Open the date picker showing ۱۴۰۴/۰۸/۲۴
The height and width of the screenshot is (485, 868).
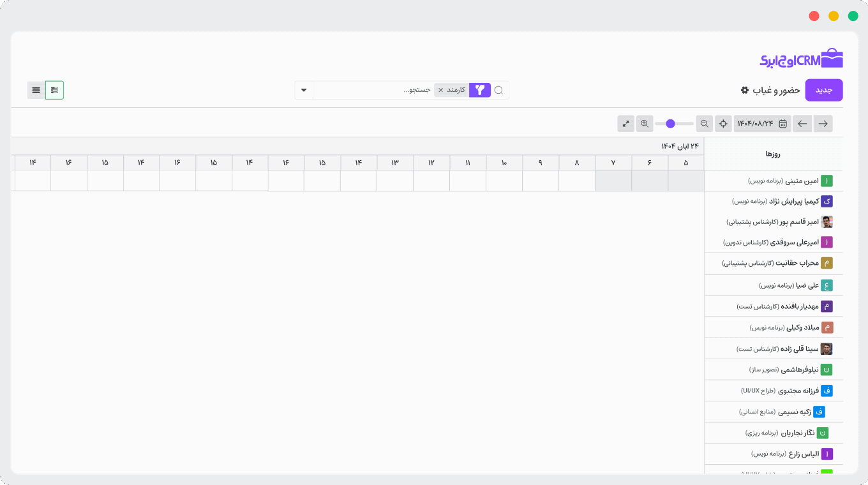(x=763, y=124)
